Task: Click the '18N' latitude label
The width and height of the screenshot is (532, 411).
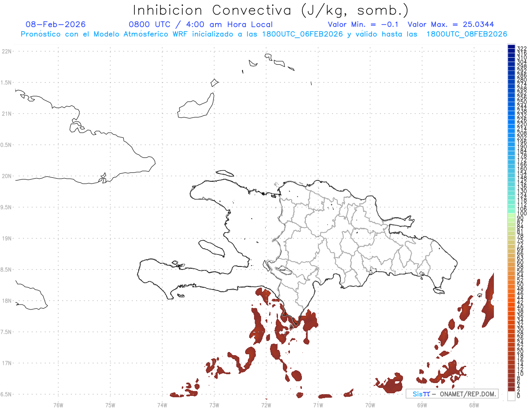Action: coord(7,301)
